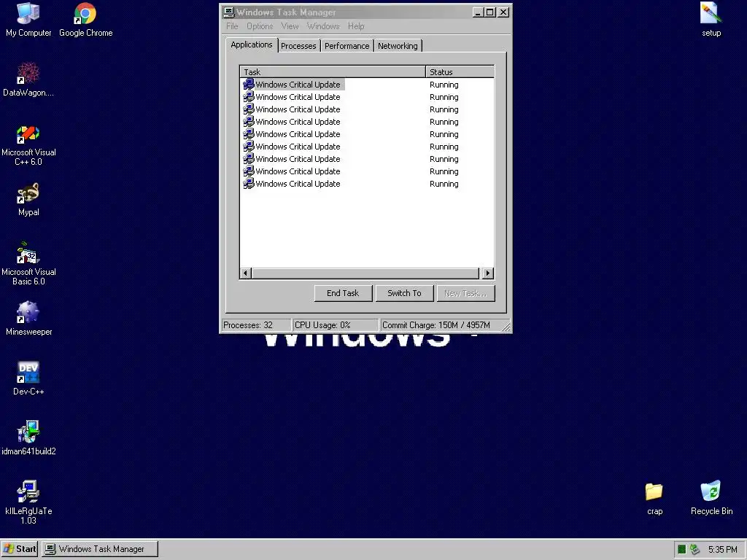Select the seventh Windows Critical Update row
The image size is (747, 560).
tap(367, 159)
